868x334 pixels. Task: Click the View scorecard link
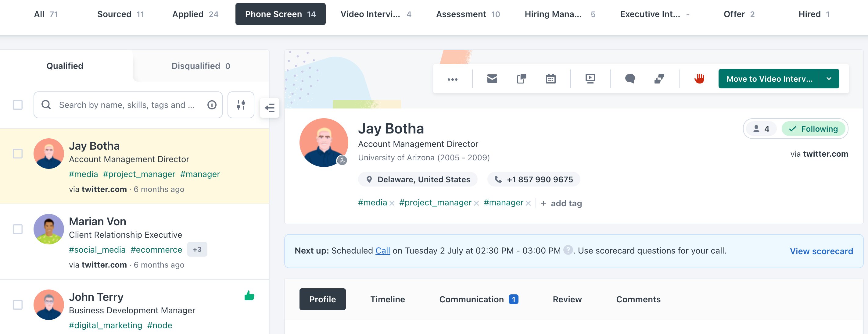[x=821, y=251]
